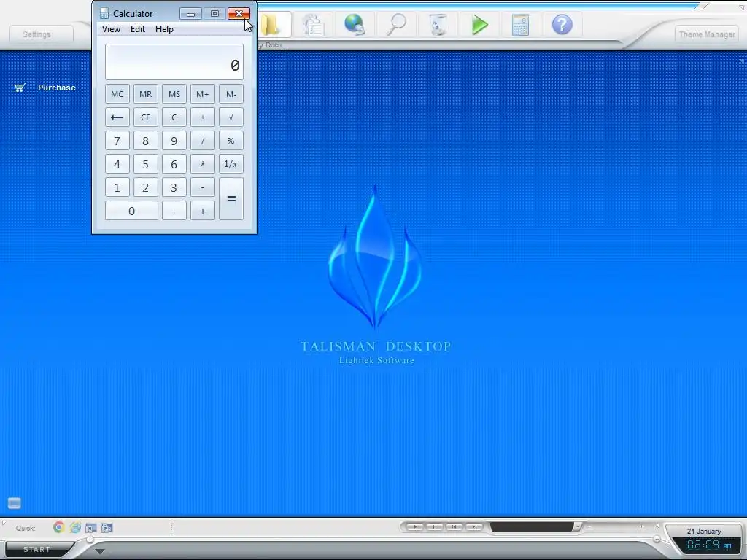Launch Google Chrome from Quick bar
The image size is (747, 560).
(58, 527)
